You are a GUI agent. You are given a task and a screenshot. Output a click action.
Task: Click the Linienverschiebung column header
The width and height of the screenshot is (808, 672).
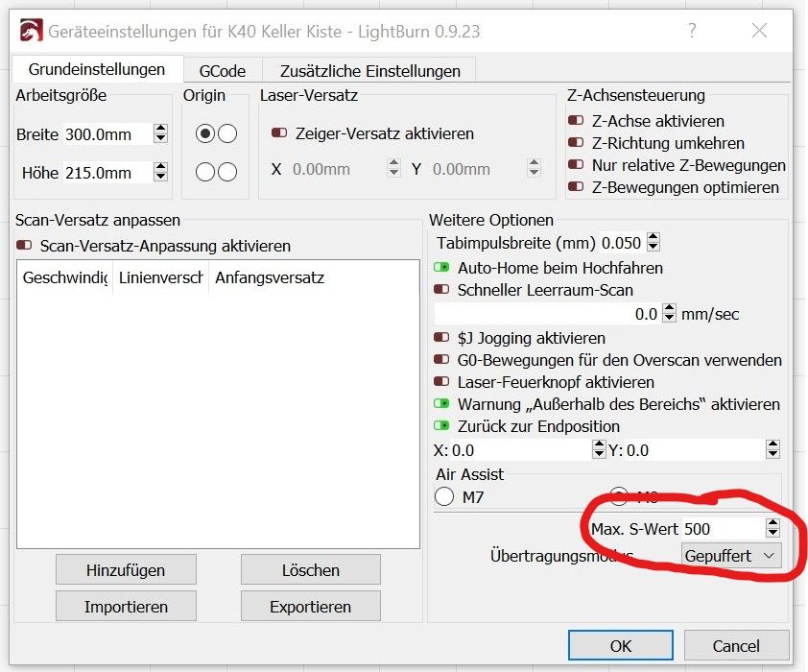coord(161,277)
